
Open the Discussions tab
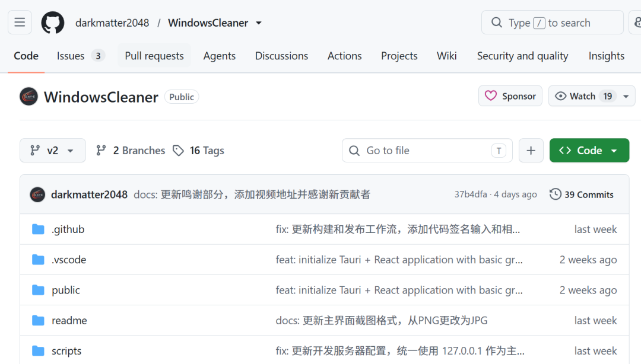pyautogui.click(x=282, y=56)
